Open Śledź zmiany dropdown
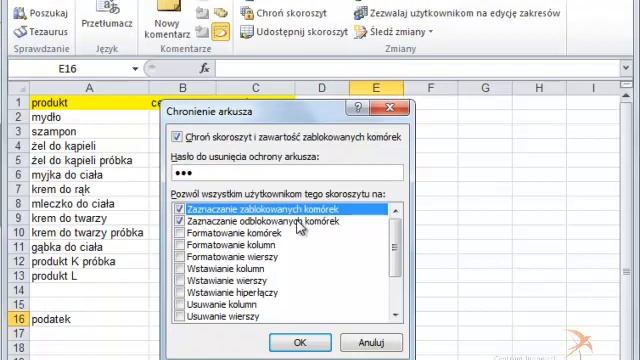Viewport: 640px width, 360px height. [393, 32]
